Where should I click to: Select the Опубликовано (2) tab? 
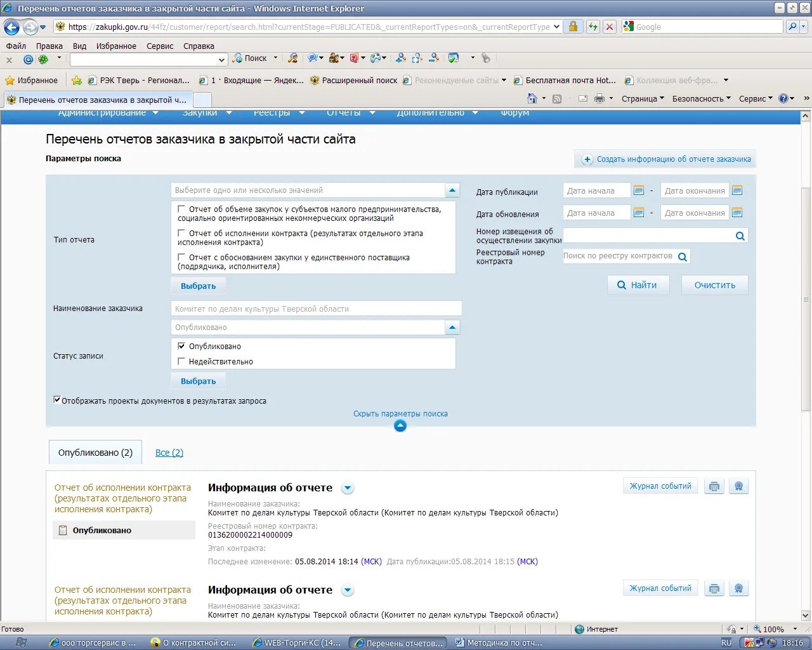pos(95,453)
